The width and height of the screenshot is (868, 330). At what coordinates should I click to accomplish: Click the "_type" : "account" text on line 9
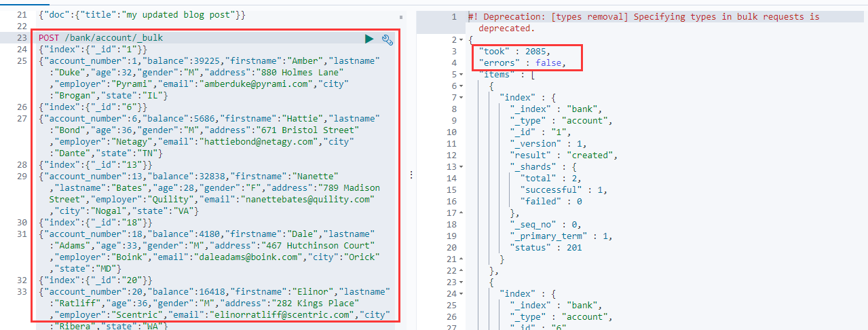point(561,121)
